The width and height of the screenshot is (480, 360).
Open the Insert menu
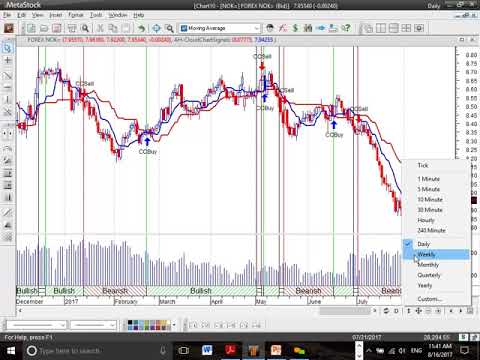pos(56,15)
